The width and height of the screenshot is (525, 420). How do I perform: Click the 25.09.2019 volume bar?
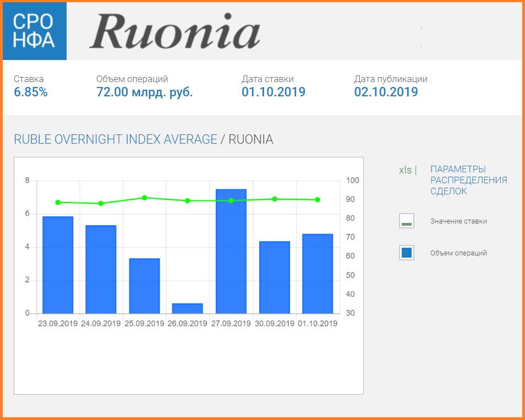144,286
